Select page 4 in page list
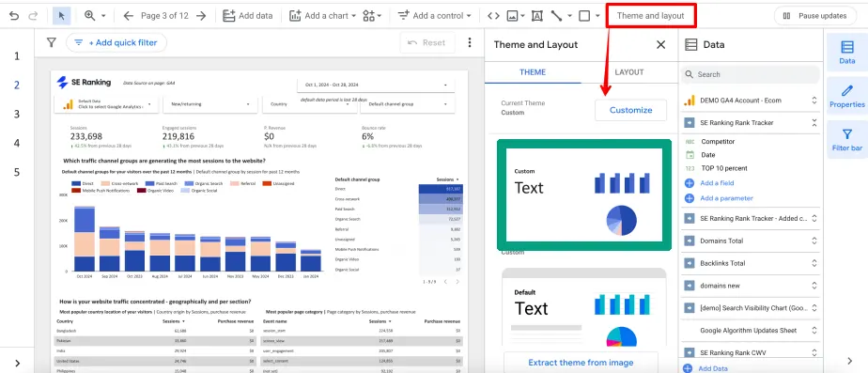Screen dimensions: 868x373 pos(17,144)
